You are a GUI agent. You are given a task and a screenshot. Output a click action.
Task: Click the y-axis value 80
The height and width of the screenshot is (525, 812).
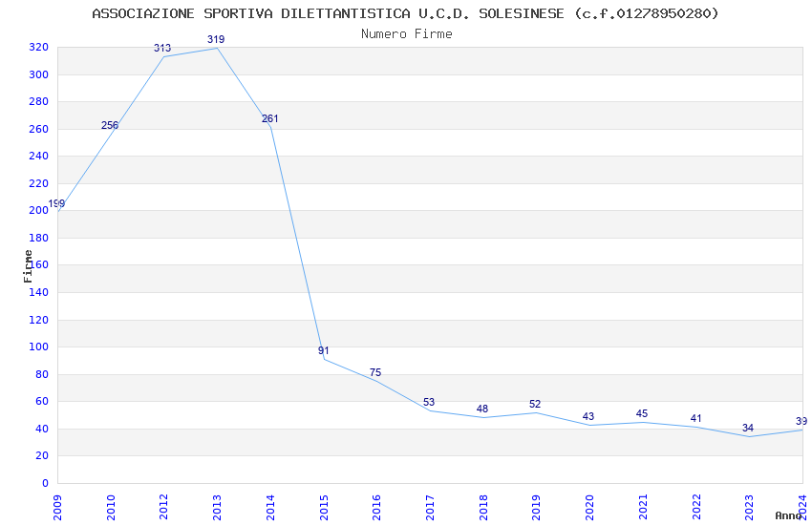click(42, 374)
